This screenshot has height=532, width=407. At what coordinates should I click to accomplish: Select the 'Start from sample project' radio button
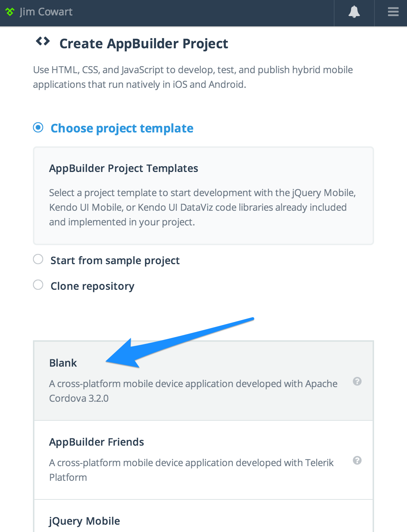[38, 259]
